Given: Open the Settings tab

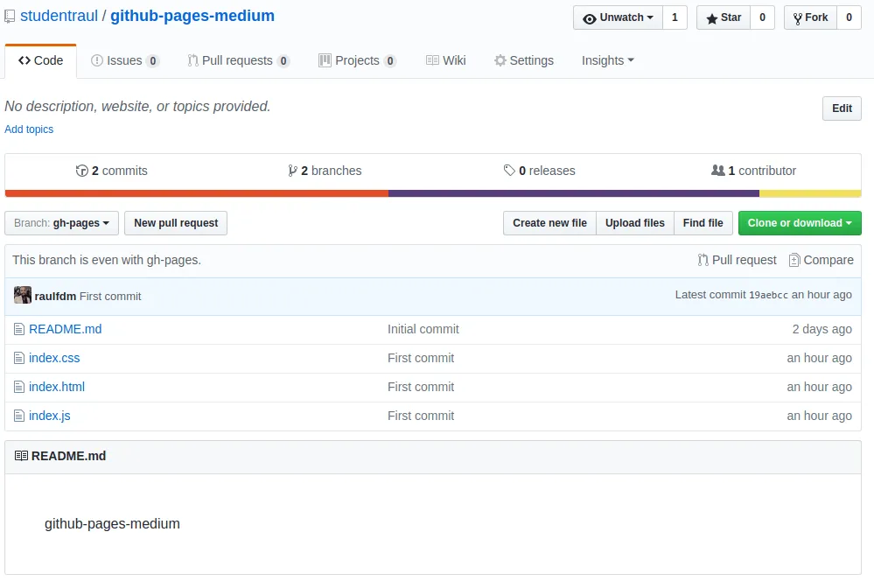Looking at the screenshot, I should pyautogui.click(x=524, y=60).
